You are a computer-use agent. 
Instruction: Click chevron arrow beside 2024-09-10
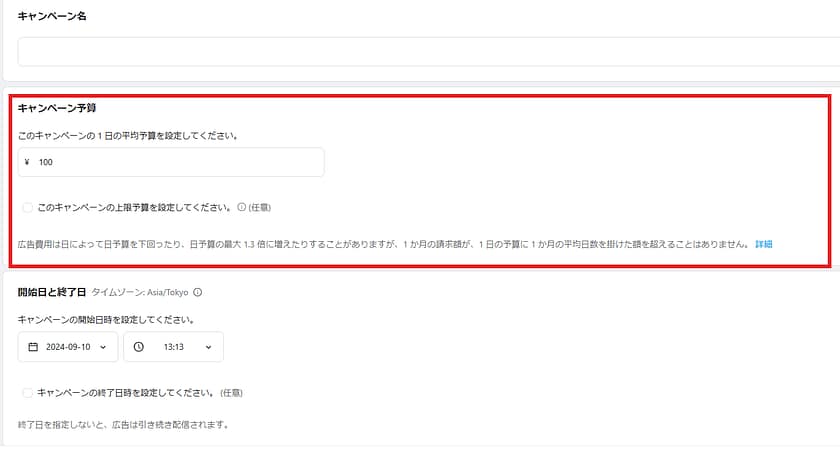click(102, 347)
